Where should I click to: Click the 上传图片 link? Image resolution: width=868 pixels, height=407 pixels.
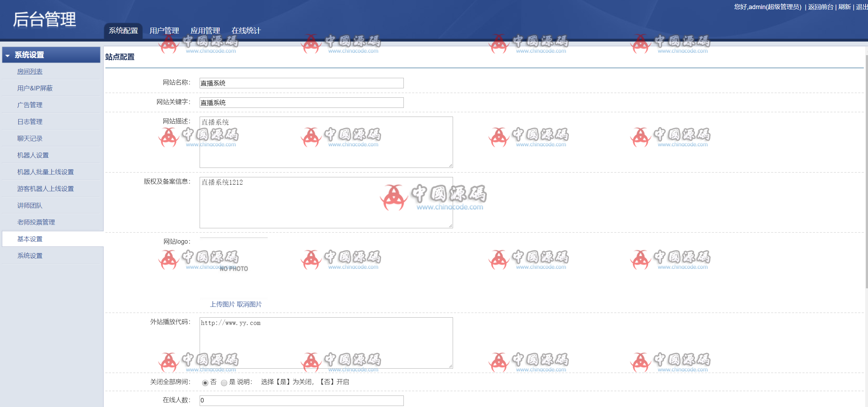222,304
